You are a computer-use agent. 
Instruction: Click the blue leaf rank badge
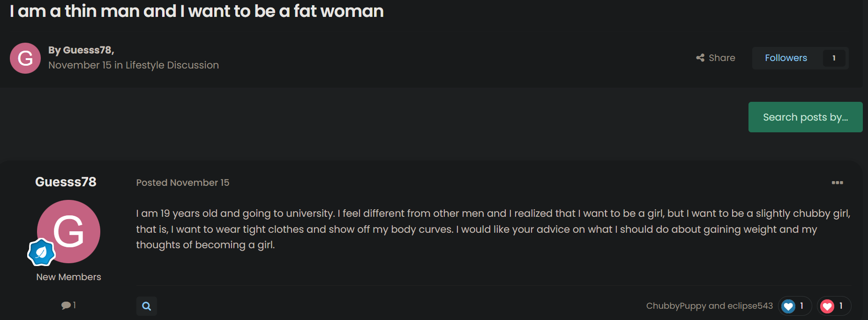click(x=41, y=252)
